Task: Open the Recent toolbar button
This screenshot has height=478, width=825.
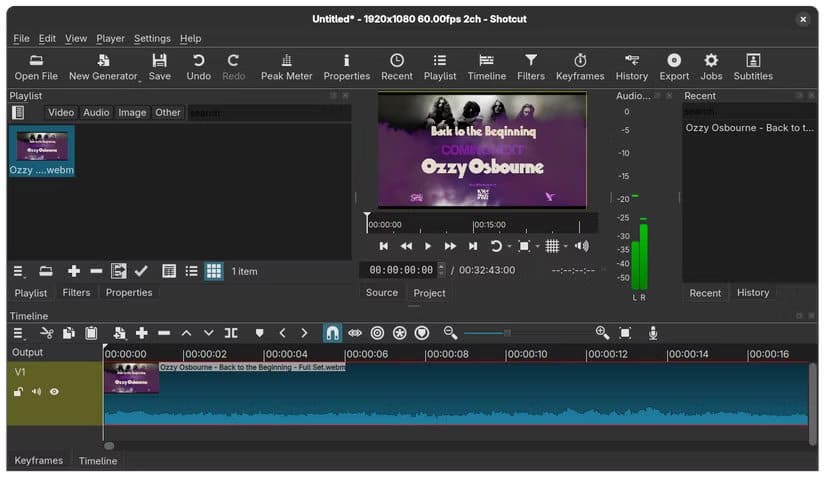Action: pos(397,67)
